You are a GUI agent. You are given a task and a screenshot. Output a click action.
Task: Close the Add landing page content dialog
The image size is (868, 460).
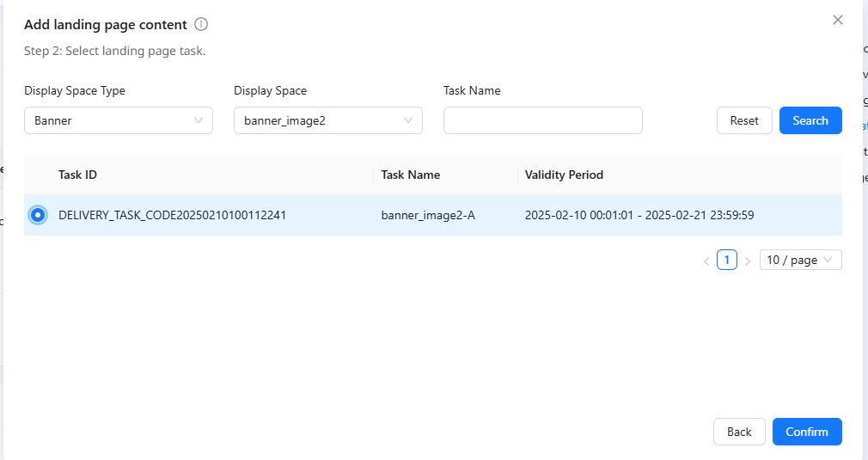838,20
